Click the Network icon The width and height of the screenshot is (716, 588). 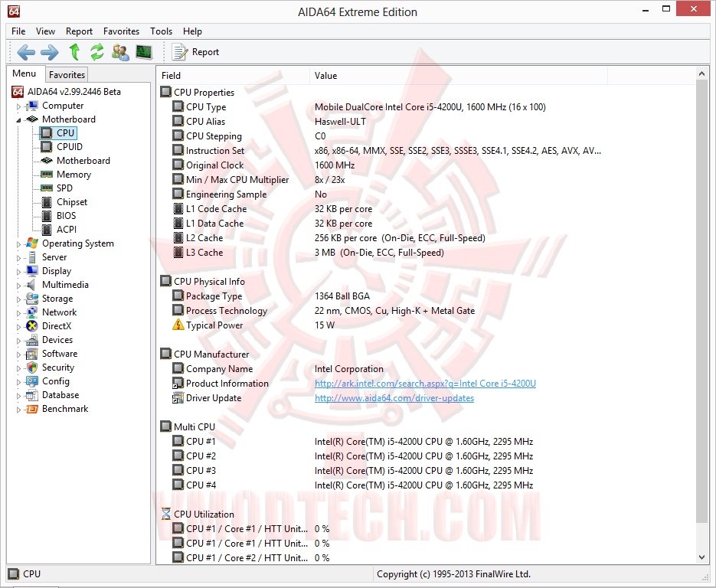[32, 312]
